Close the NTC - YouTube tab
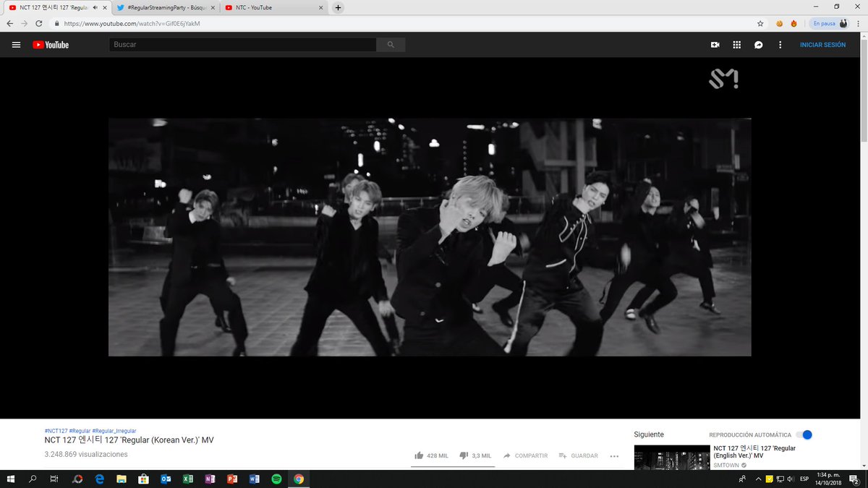868x488 pixels. click(321, 7)
